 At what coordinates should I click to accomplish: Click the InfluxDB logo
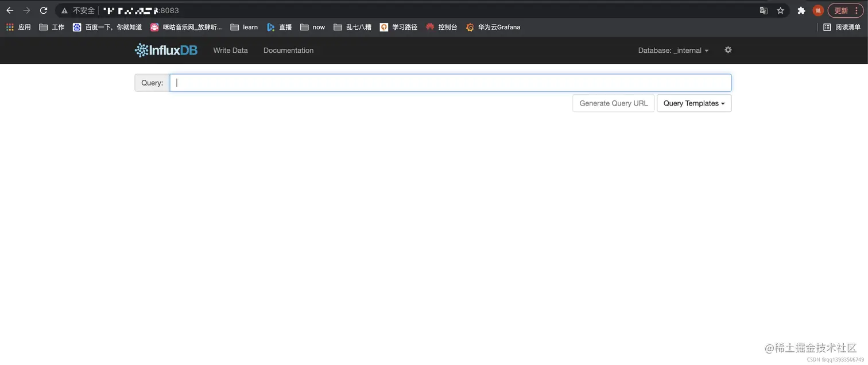[166, 51]
